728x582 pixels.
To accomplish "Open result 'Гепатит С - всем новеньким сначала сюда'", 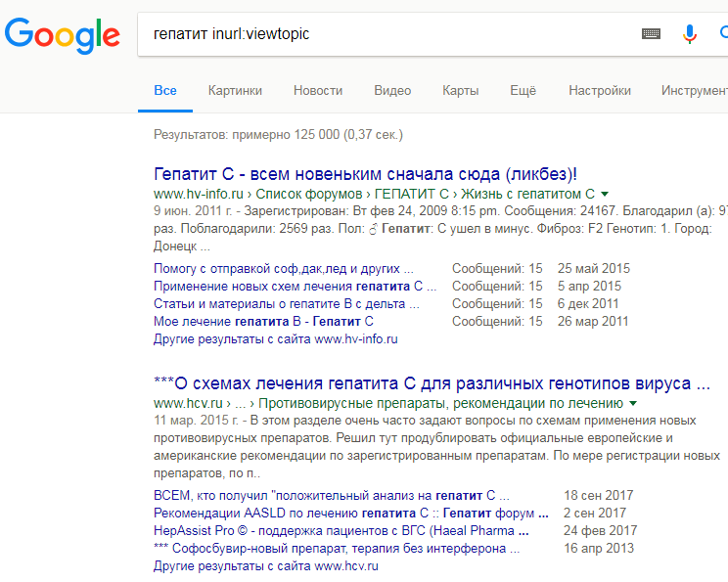I will coord(365,174).
